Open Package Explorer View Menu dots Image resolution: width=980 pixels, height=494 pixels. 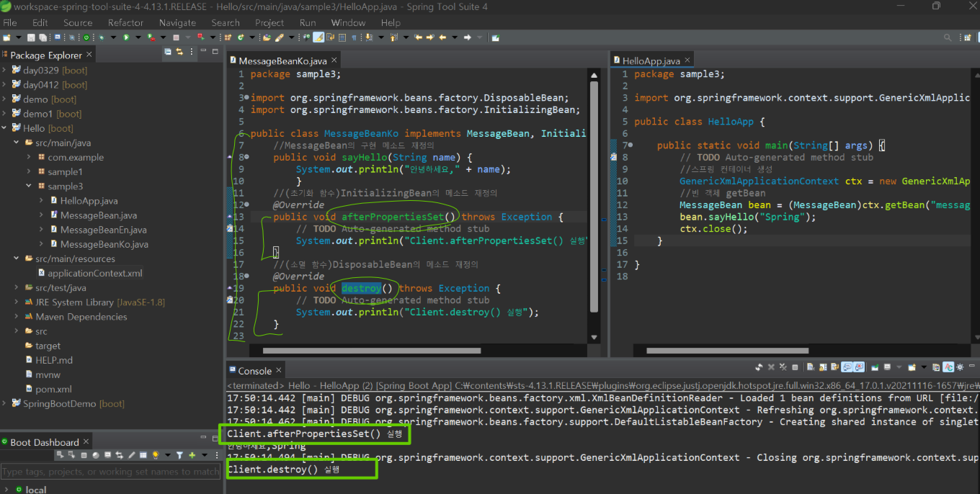pos(192,52)
